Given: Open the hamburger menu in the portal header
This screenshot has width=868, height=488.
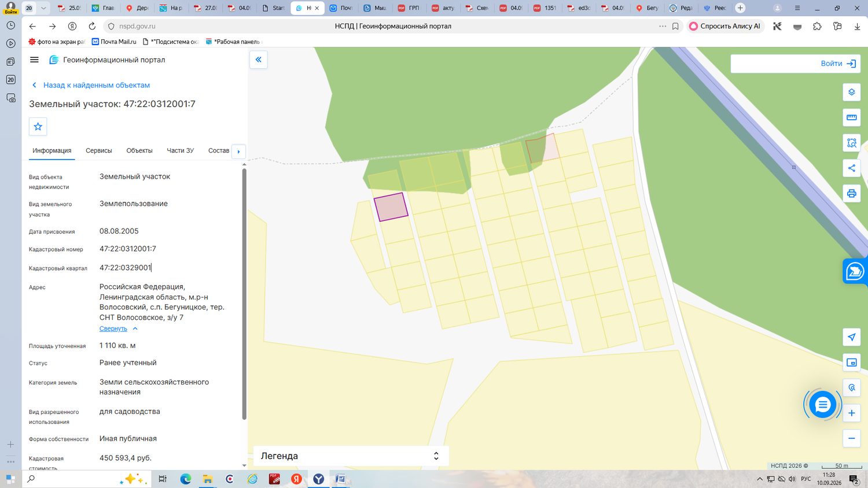Looking at the screenshot, I should pyautogui.click(x=34, y=60).
